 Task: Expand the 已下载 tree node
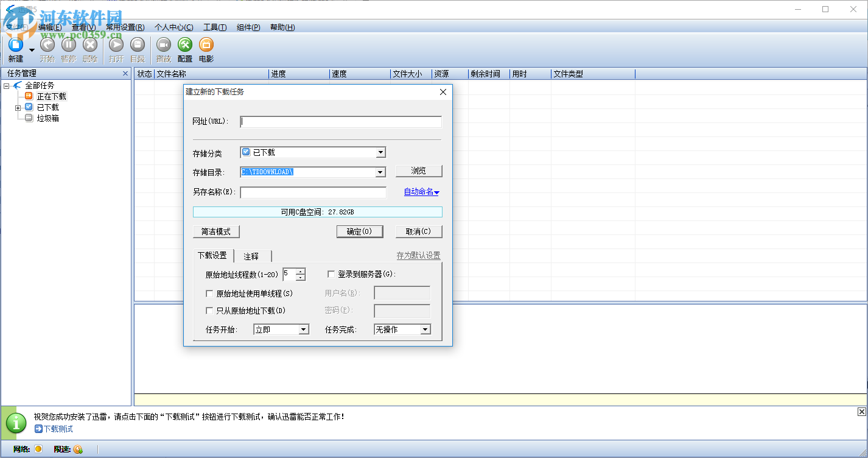click(x=18, y=108)
